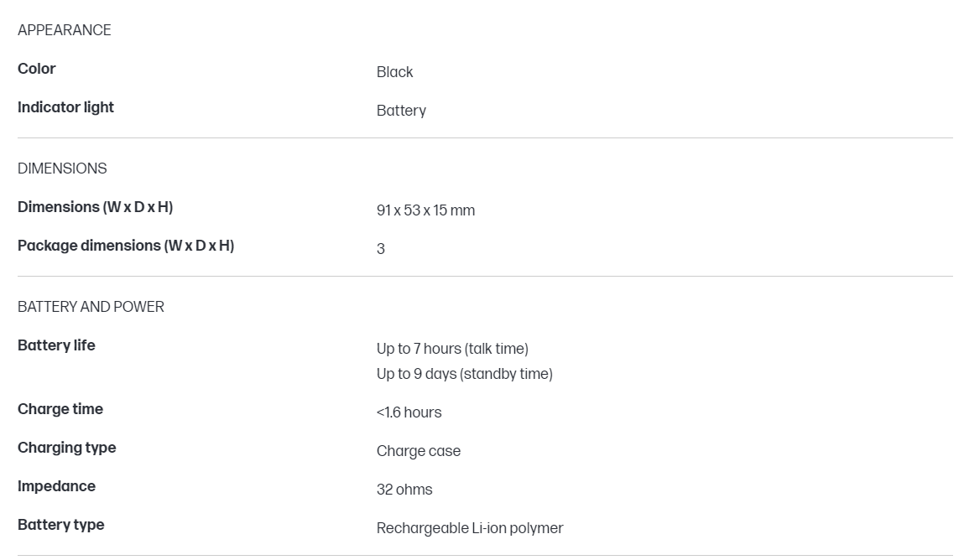
Task: Select the <1.6 hours value
Action: tap(409, 412)
